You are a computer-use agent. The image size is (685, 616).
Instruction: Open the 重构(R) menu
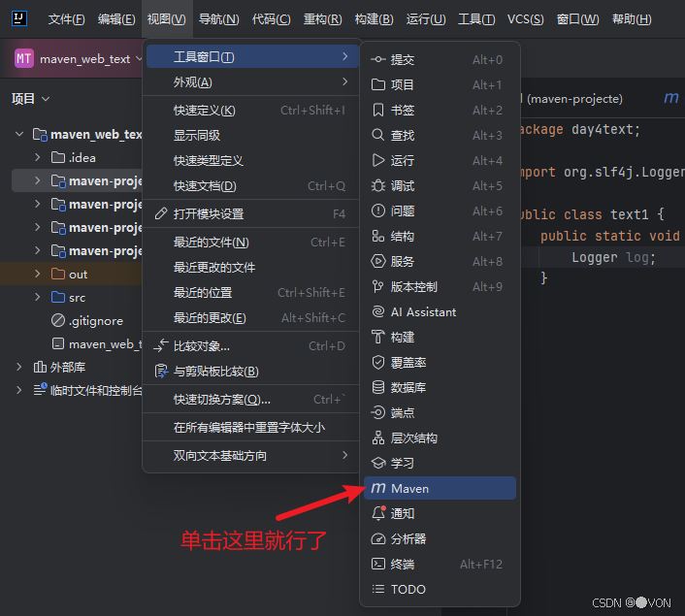323,19
